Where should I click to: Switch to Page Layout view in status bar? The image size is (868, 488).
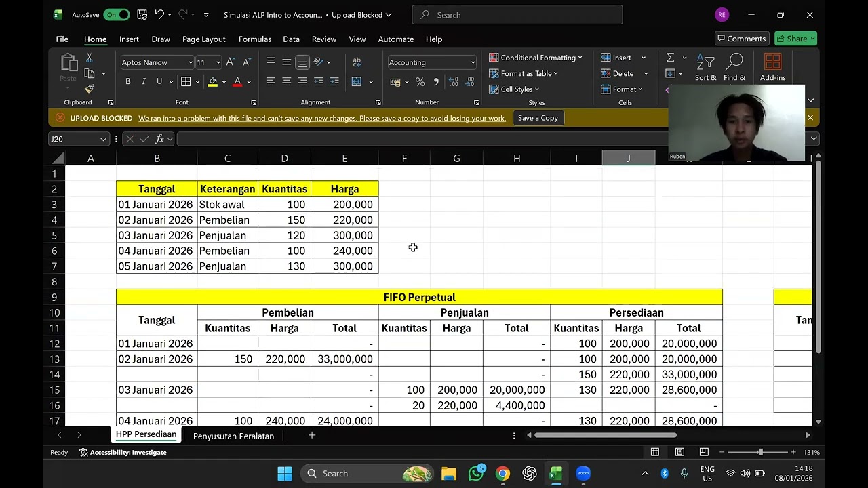click(679, 452)
